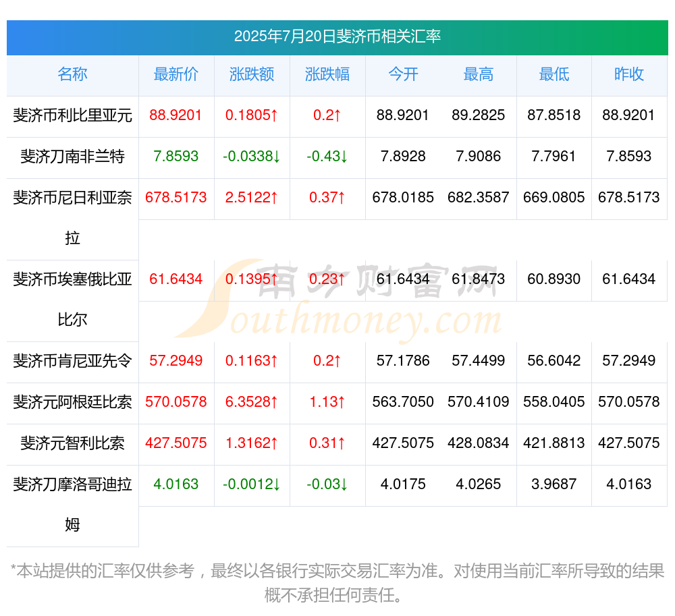
Task: Click the change amount 6.3528↑
Action: click(x=251, y=401)
